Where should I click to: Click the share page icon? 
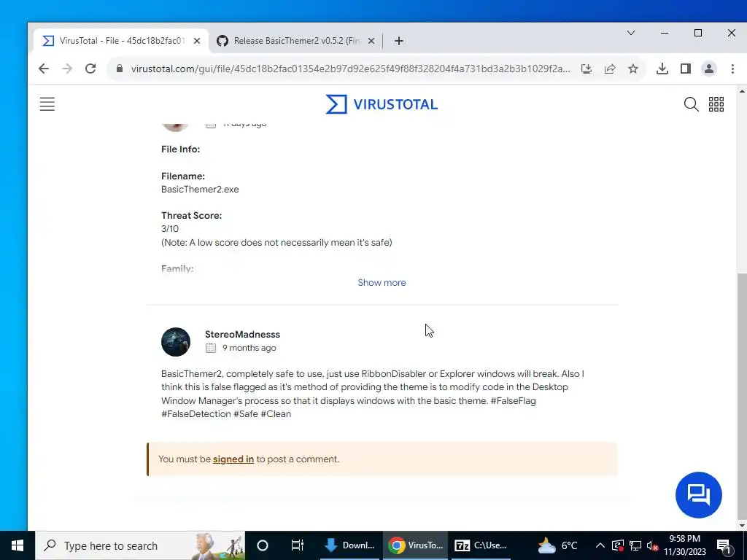[610, 69]
